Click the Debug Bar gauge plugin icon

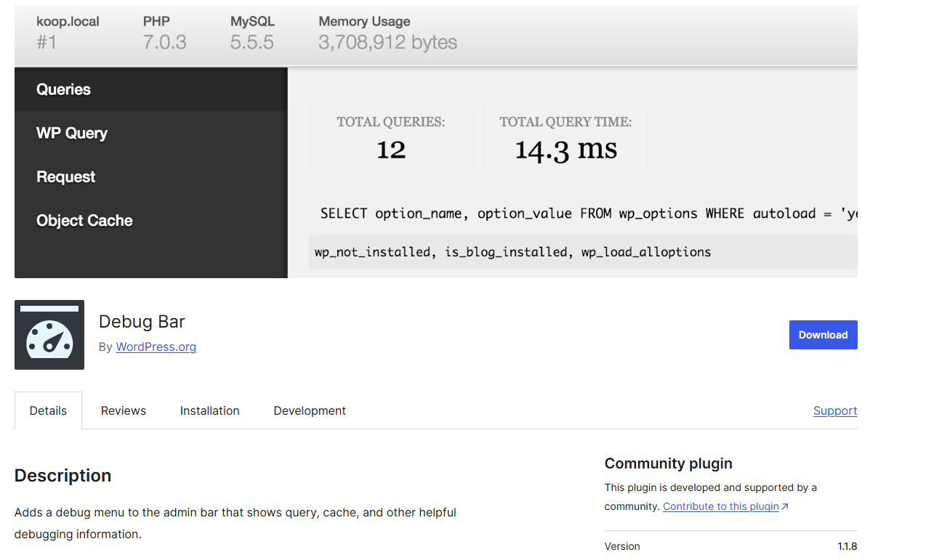49,335
